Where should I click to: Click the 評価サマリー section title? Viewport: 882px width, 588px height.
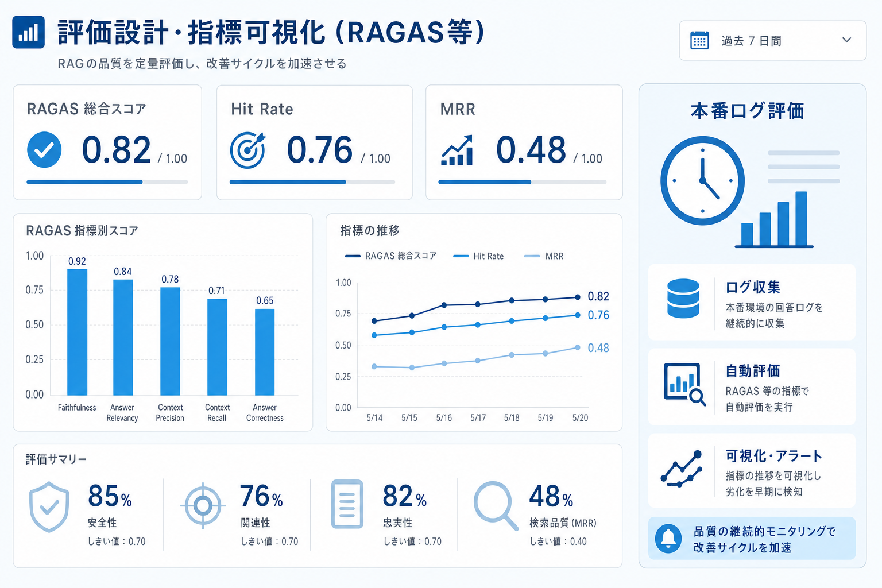point(56,459)
